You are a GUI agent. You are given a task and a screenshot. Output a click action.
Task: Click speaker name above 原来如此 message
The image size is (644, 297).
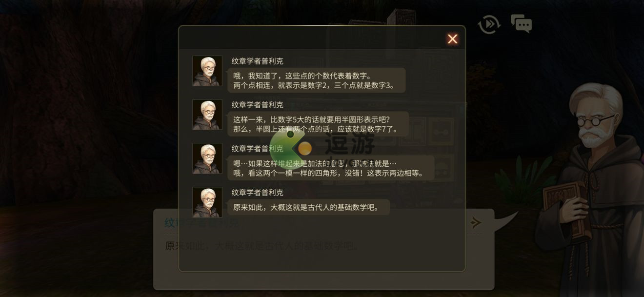coord(257,193)
